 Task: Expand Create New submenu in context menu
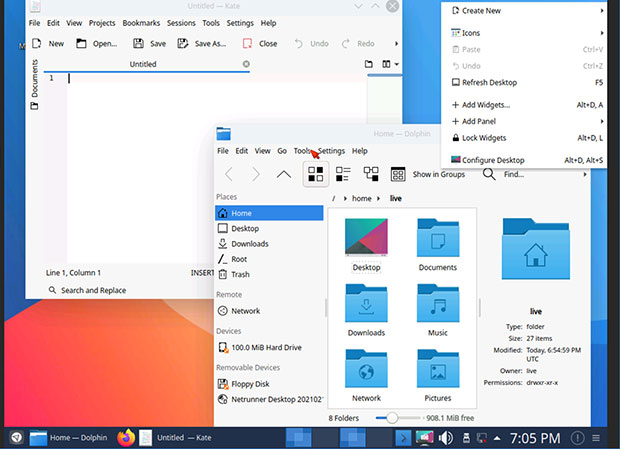(525, 11)
